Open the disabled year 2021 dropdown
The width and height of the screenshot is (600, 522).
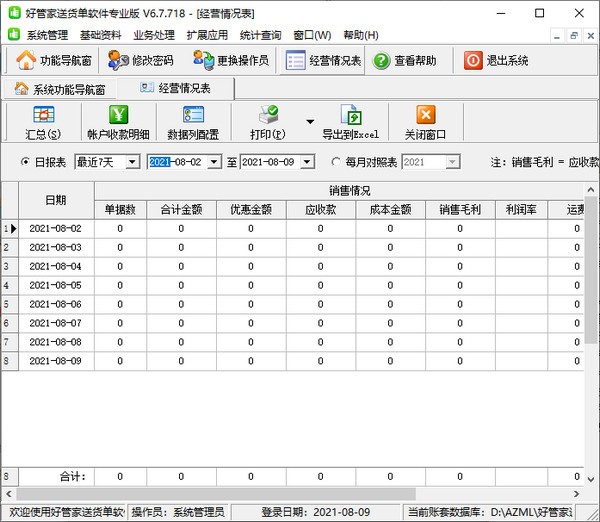[x=452, y=162]
